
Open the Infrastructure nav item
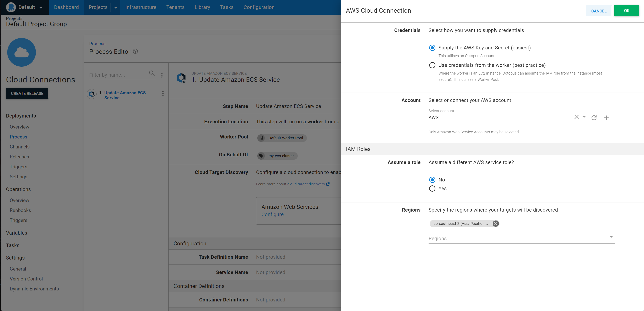pyautogui.click(x=141, y=7)
